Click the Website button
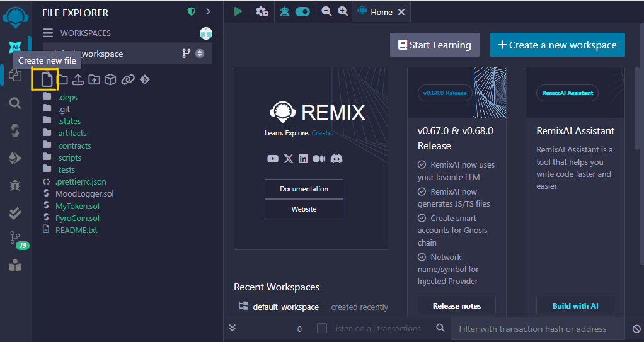This screenshot has width=644, height=342. (x=304, y=209)
